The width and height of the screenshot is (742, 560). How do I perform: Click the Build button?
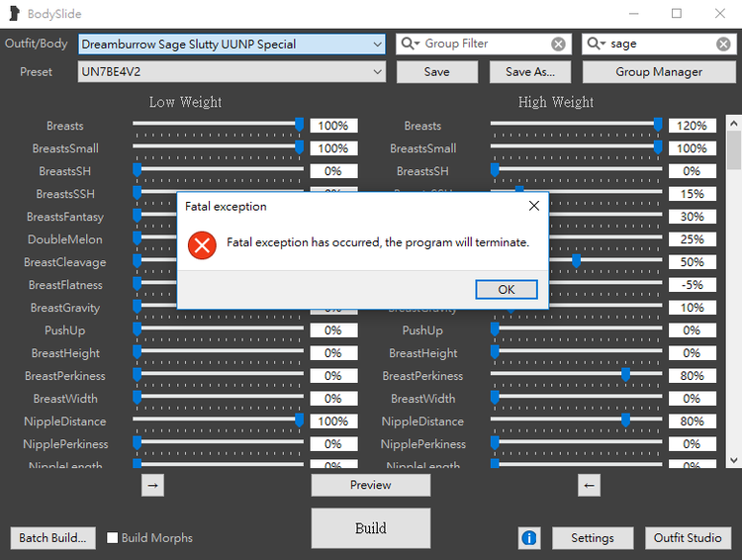(x=371, y=527)
